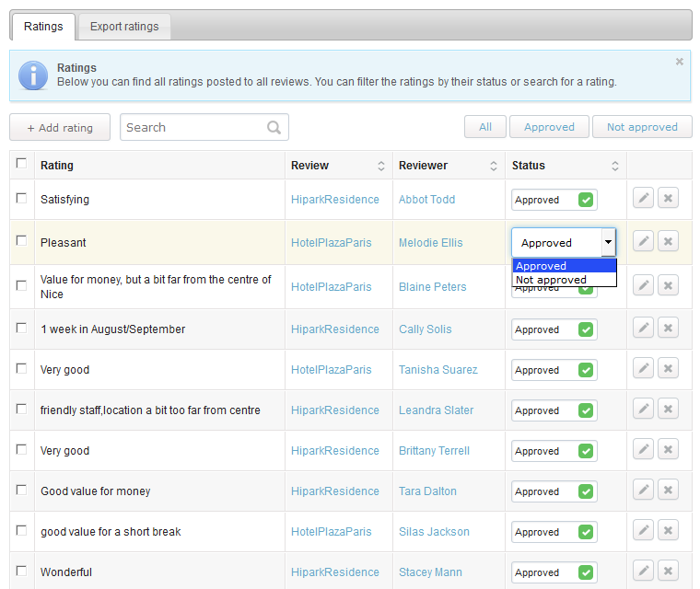Image resolution: width=700 pixels, height=589 pixels.
Task: Open status dropdown for Brittany Terrell rating
Action: click(554, 451)
